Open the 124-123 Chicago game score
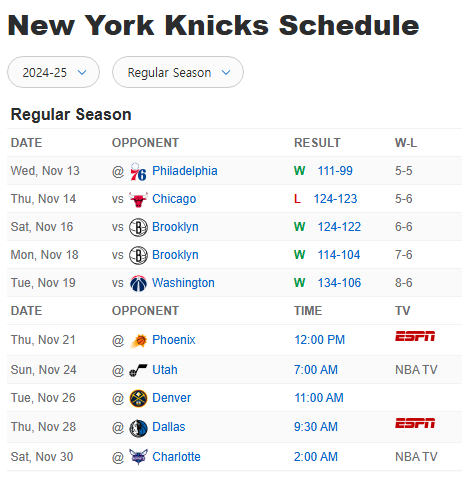Screen dimensions: 462x479 335,199
